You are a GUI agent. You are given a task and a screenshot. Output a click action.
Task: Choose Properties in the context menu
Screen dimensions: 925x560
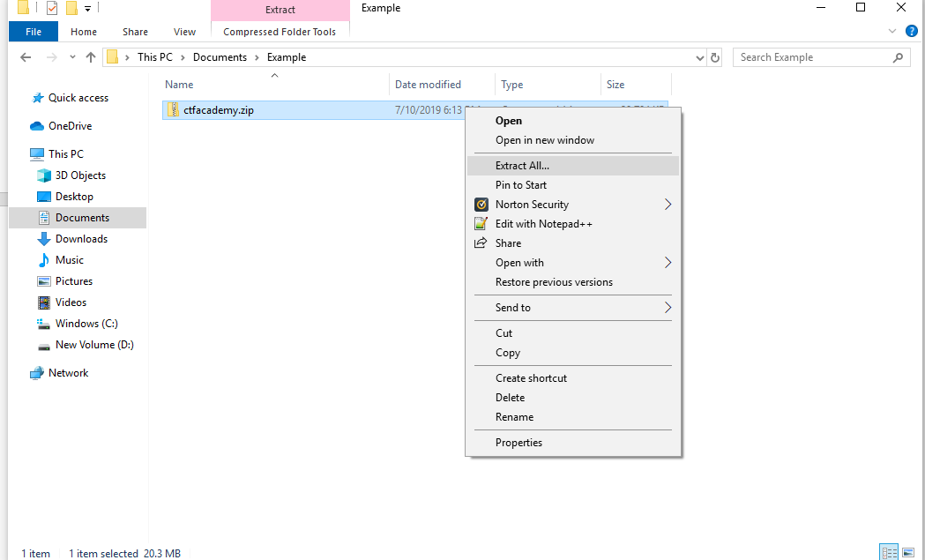click(518, 443)
